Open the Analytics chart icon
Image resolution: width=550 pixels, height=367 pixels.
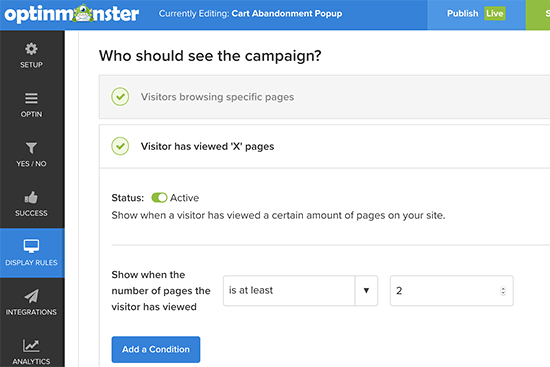point(31,346)
